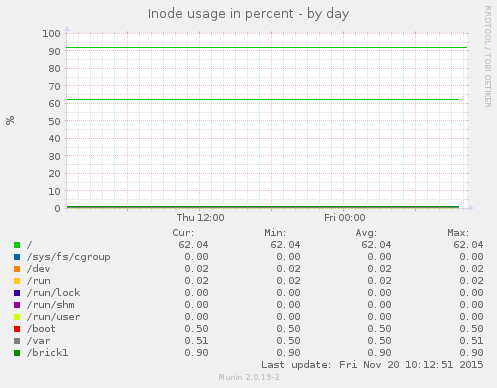Image resolution: width=497 pixels, height=388 pixels.
Task: Click the 'Max:' column header
Action: 458,233
